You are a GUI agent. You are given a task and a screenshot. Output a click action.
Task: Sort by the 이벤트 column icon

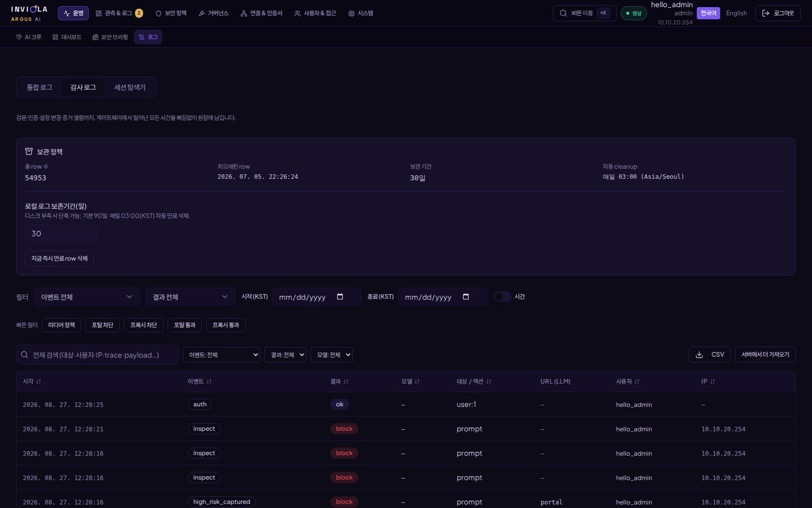pos(209,382)
